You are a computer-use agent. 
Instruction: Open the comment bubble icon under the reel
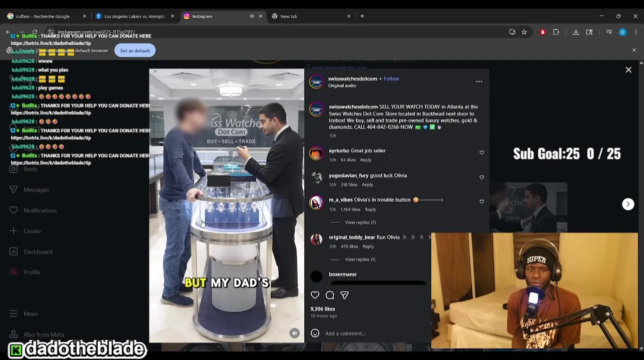coord(330,295)
